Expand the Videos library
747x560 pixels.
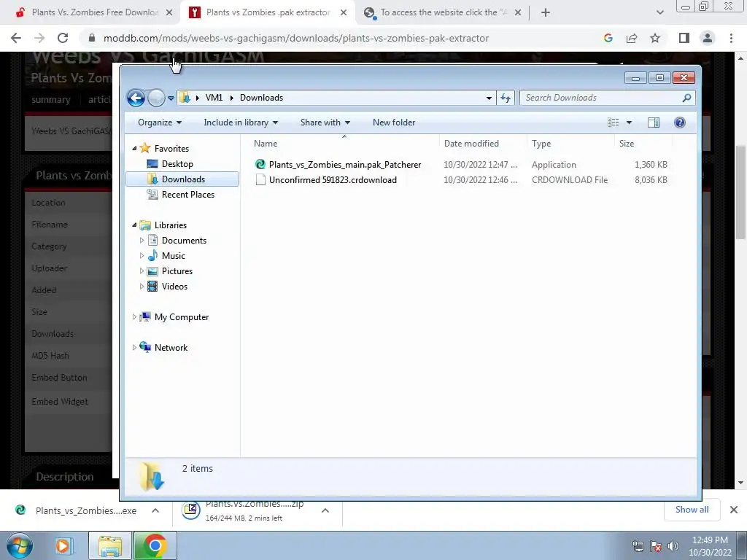pyautogui.click(x=142, y=286)
